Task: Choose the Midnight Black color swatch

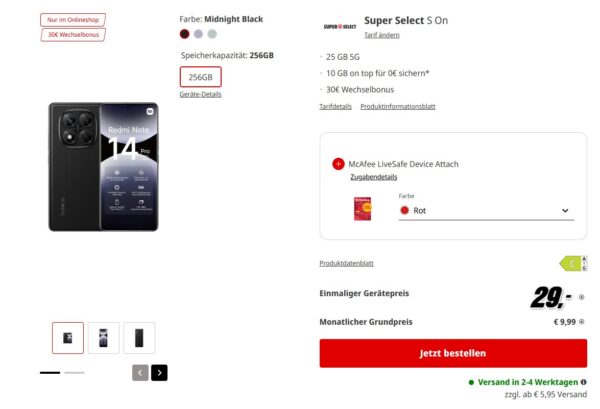Action: [184, 34]
